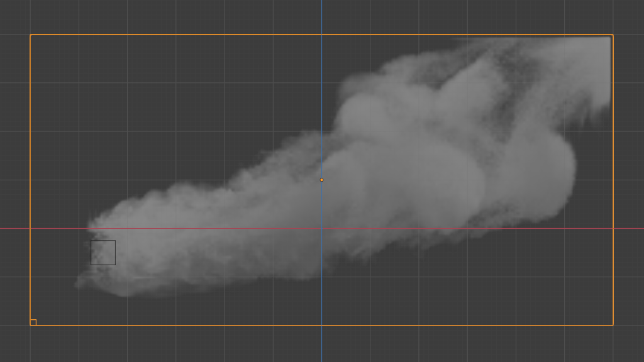This screenshot has width=644, height=362.
Task: Click inside the small emitter wireframe box
Action: [104, 251]
